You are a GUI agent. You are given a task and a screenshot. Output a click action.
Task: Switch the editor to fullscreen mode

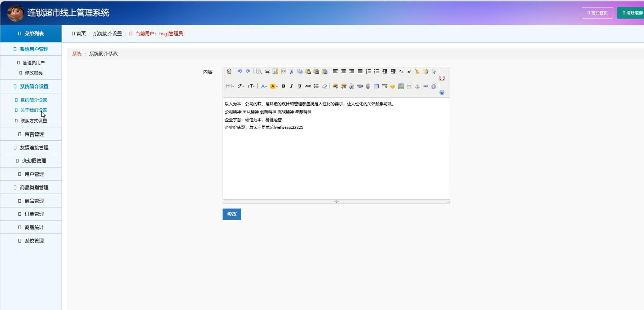[x=442, y=78]
